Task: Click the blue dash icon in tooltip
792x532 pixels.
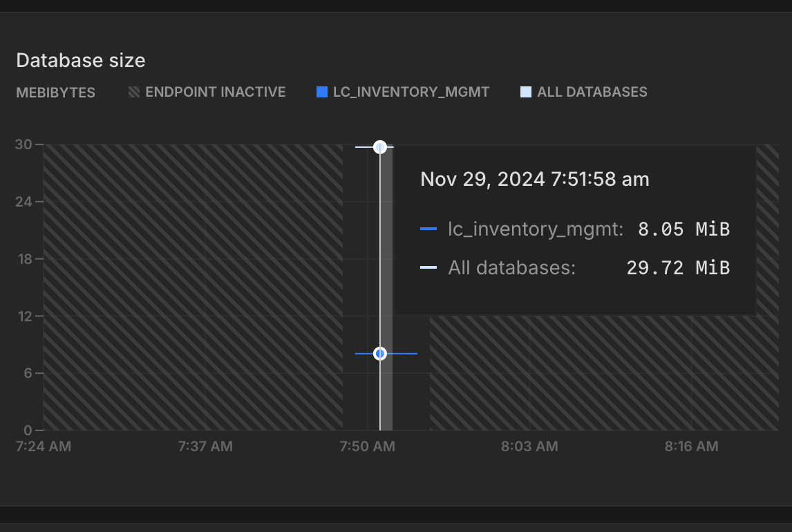Action: pyautogui.click(x=428, y=229)
